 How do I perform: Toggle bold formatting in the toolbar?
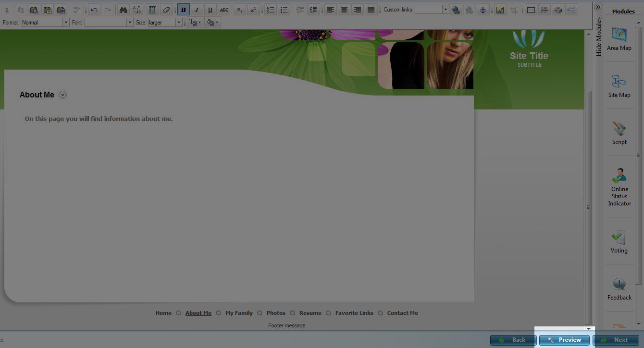(x=183, y=10)
